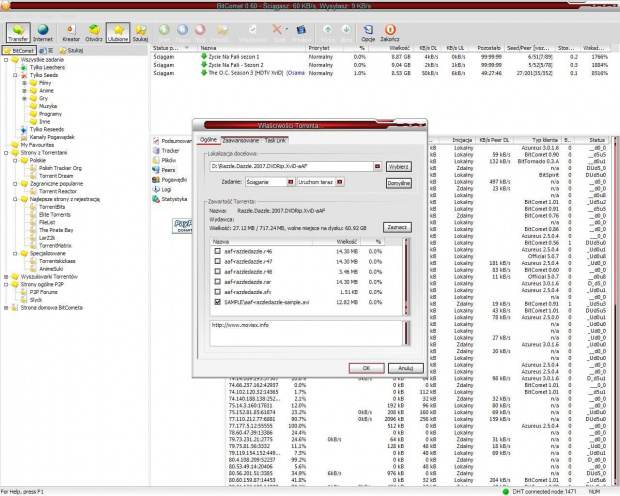
Task: Click the Kreator torrent maker icon
Action: pos(71,32)
